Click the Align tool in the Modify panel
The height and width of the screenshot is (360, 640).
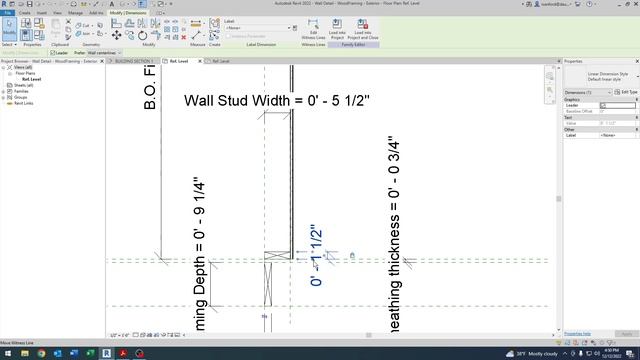click(x=116, y=23)
